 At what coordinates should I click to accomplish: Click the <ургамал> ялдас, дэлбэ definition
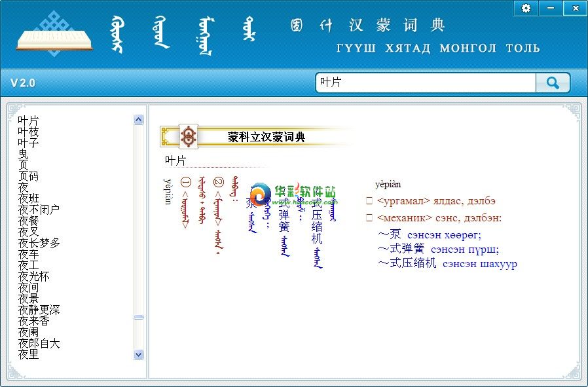(436, 201)
